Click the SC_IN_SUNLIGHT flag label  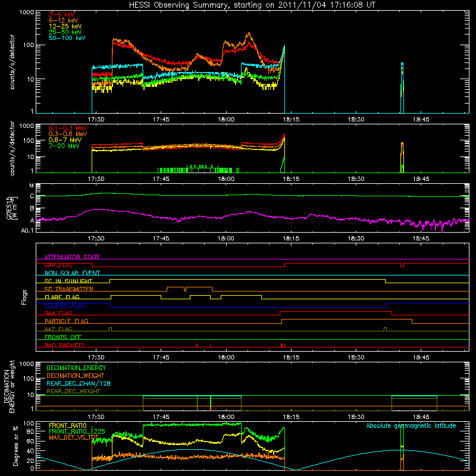(68, 281)
